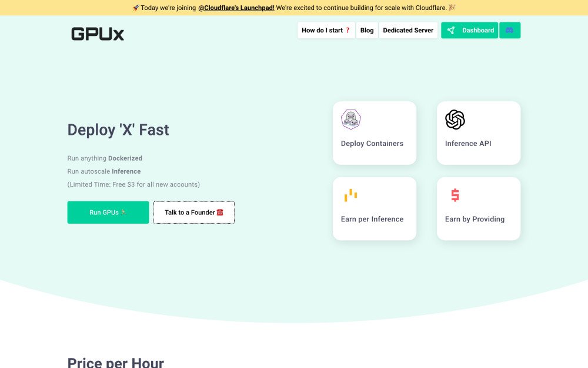Click the Inference API card

(x=478, y=132)
